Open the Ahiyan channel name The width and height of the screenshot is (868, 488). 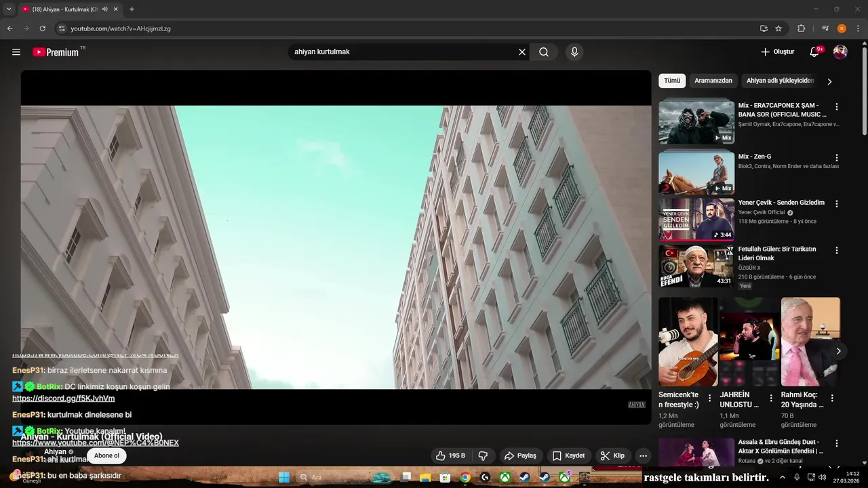[x=56, y=451]
